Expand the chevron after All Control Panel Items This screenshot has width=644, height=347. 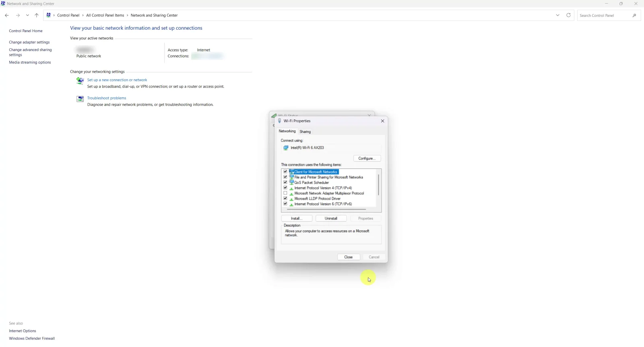128,15
